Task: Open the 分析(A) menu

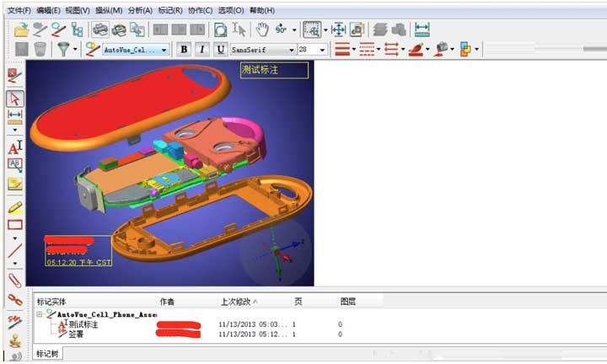Action: [x=140, y=10]
